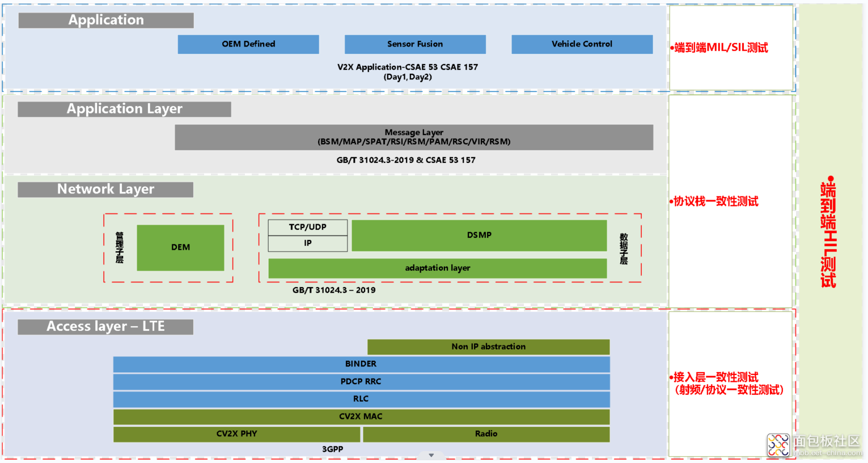The width and height of the screenshot is (868, 463).
Task: Click the small down arrow at bottom
Action: 431,455
